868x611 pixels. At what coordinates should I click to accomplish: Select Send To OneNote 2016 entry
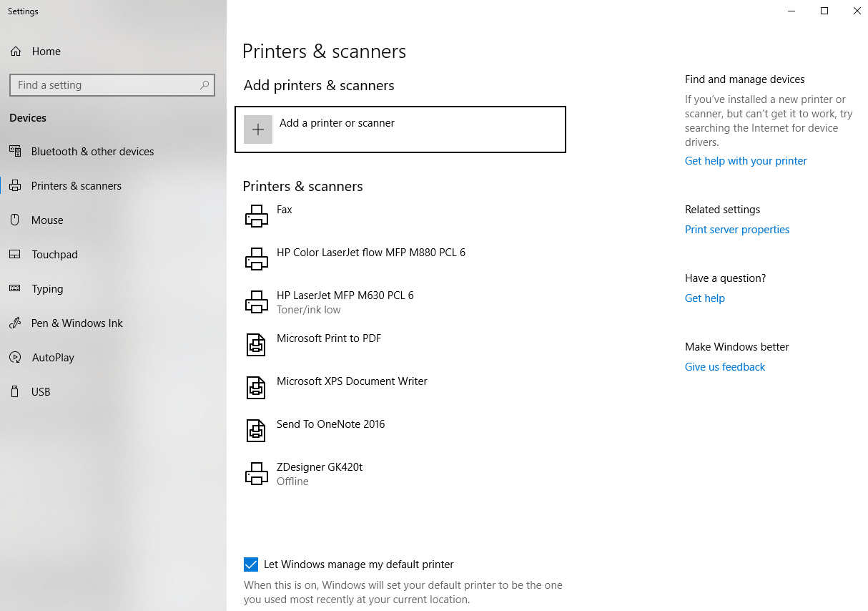click(331, 424)
